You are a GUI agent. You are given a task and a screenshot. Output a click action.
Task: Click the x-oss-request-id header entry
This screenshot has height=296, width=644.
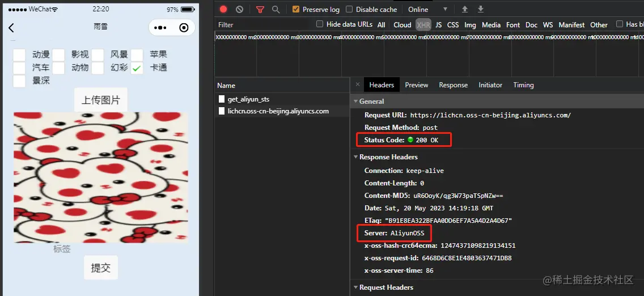pyautogui.click(x=438, y=258)
